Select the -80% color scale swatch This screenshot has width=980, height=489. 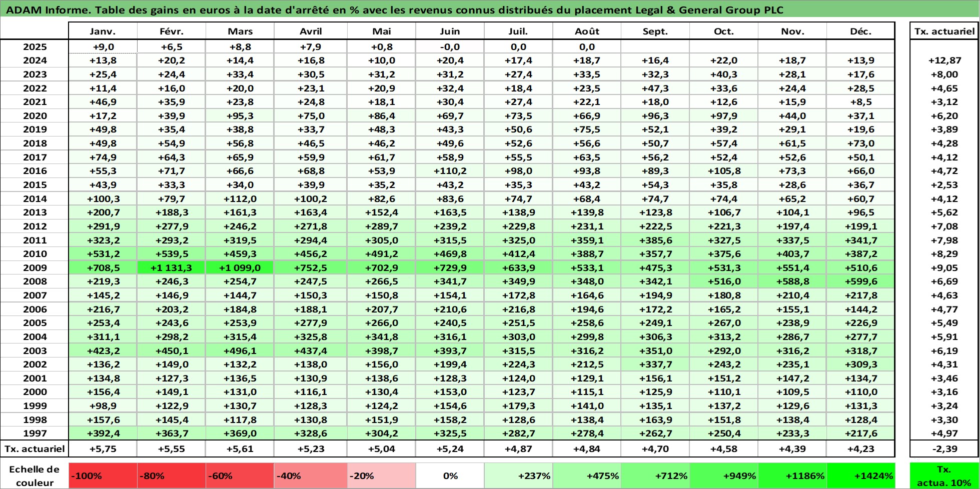pyautogui.click(x=172, y=475)
